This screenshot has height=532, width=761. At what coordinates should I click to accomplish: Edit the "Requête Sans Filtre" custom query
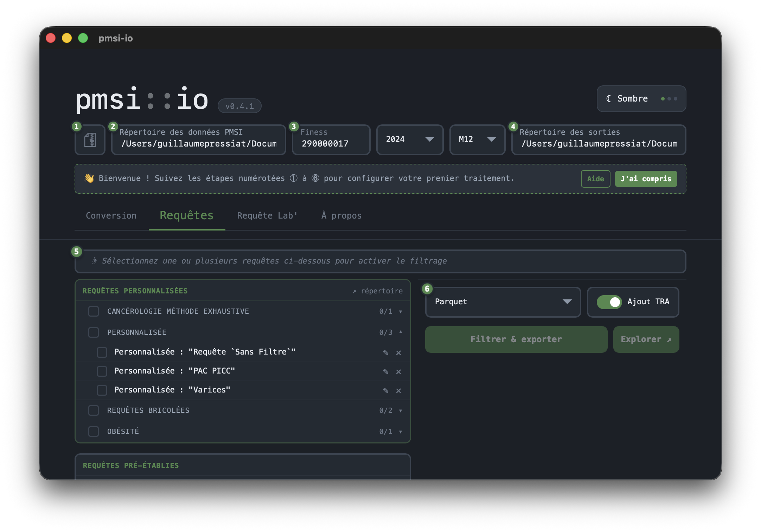pyautogui.click(x=386, y=352)
